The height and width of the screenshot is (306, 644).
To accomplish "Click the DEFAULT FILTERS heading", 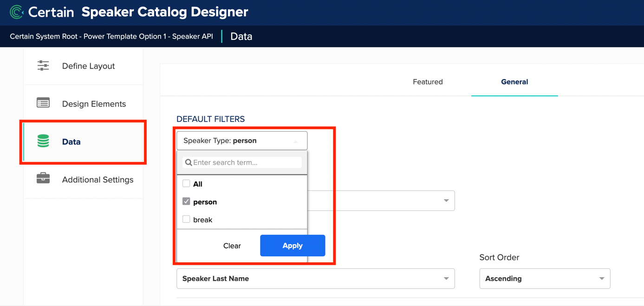I will [210, 119].
